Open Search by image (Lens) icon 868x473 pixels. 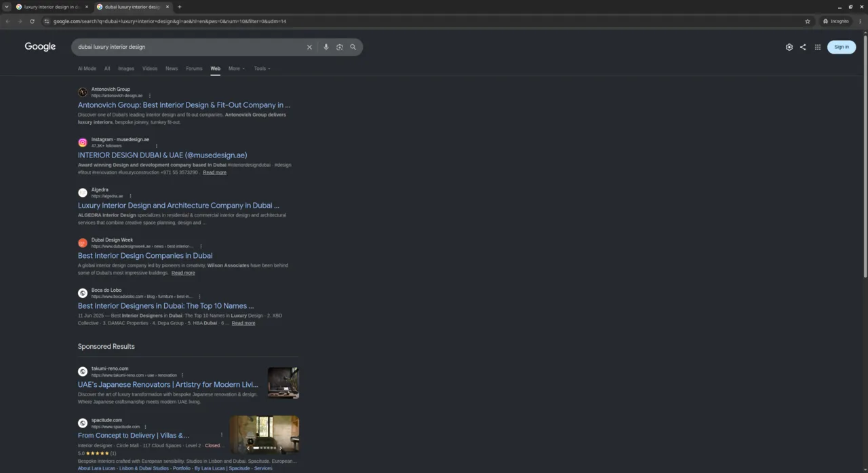[340, 48]
